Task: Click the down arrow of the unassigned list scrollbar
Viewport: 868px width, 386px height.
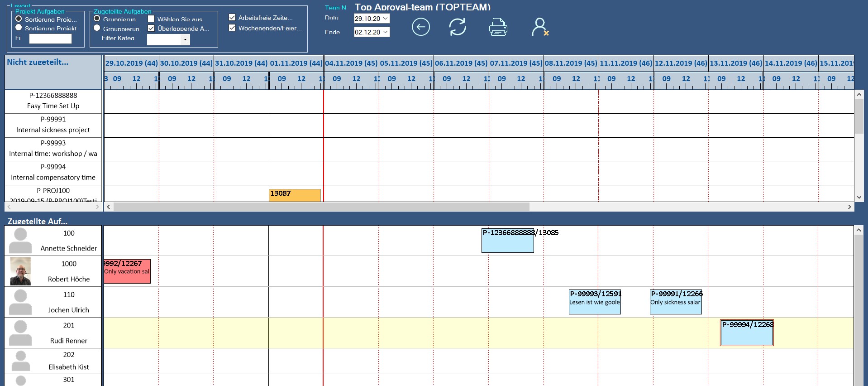Action: (859, 197)
